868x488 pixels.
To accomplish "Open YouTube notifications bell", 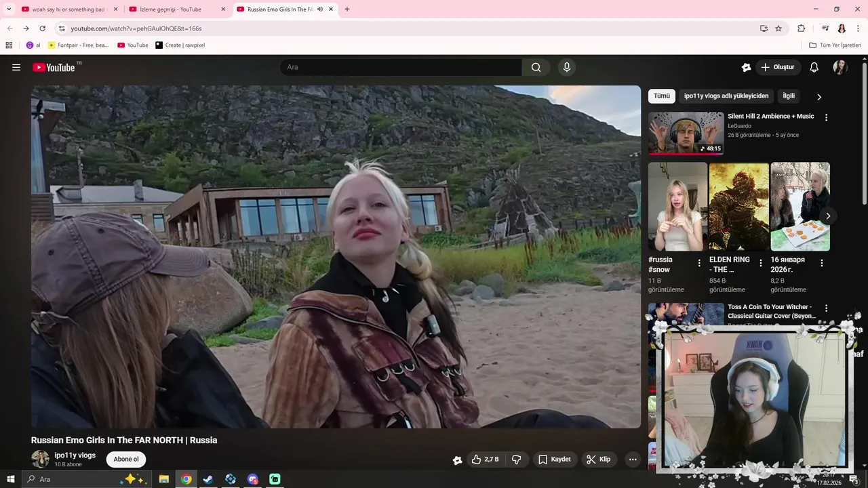I will click(814, 67).
